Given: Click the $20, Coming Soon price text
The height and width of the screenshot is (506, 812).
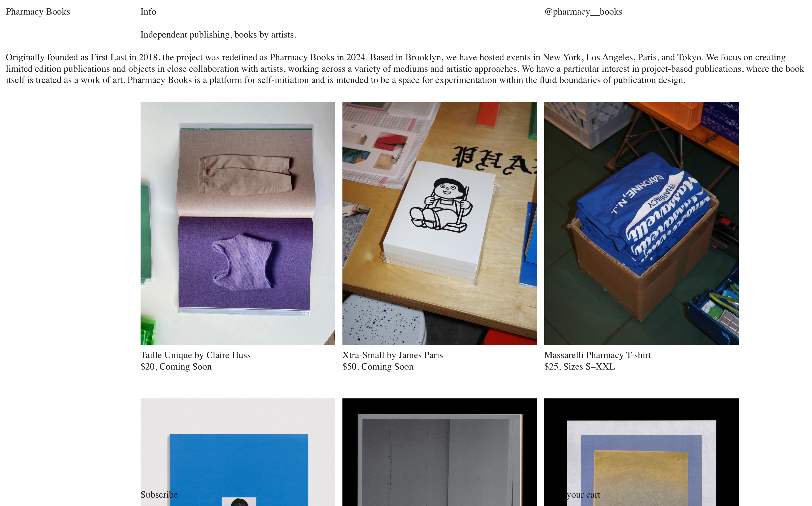Looking at the screenshot, I should click(x=176, y=367).
